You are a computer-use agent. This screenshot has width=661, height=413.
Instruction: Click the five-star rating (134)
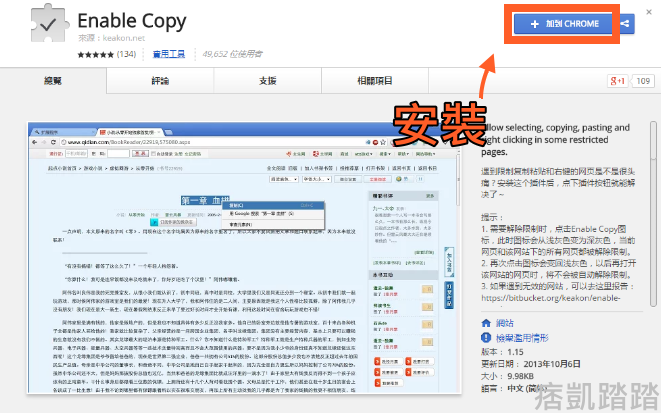(x=107, y=54)
